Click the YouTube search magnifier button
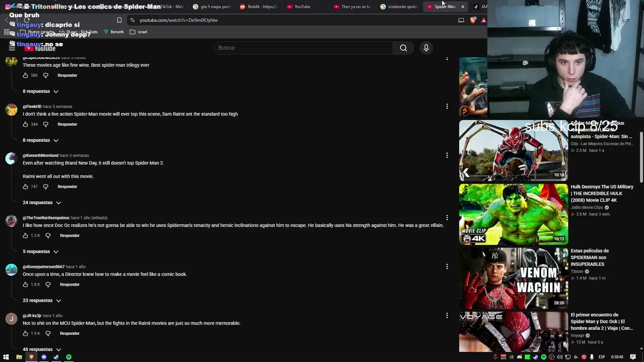 click(404, 48)
